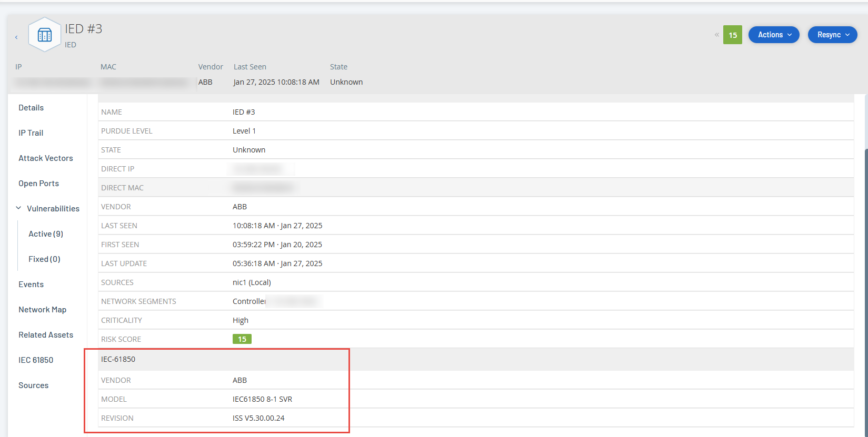Viewport: 868px width, 437px height.
Task: Show Fixed (0) vulnerabilities
Action: (44, 259)
